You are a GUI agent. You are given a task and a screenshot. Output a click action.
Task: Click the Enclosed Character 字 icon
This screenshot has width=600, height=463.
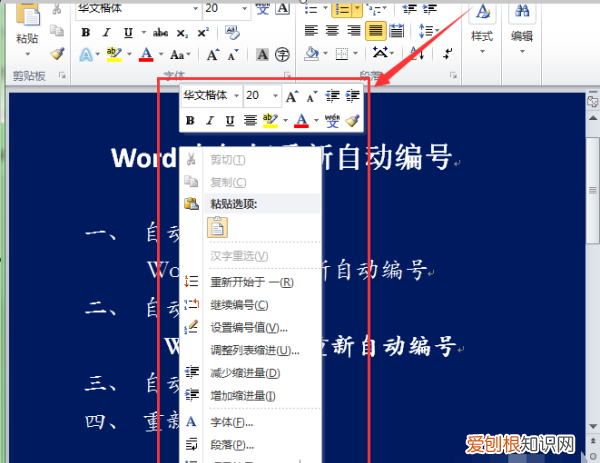[x=282, y=54]
